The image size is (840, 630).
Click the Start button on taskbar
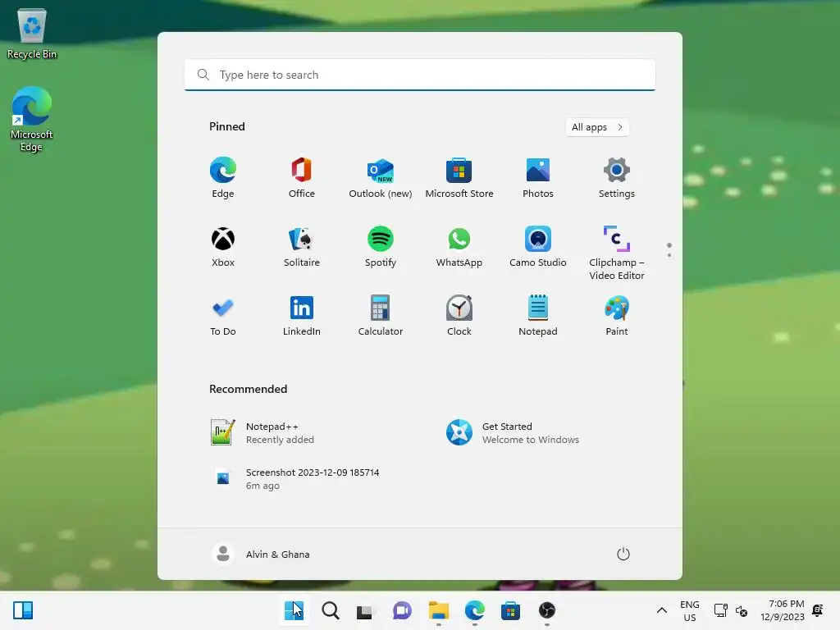pyautogui.click(x=294, y=610)
